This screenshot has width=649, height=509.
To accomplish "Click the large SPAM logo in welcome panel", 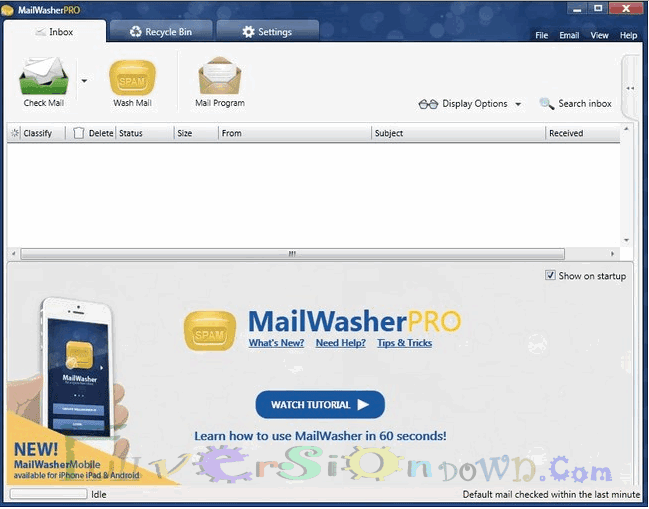I will point(210,331).
